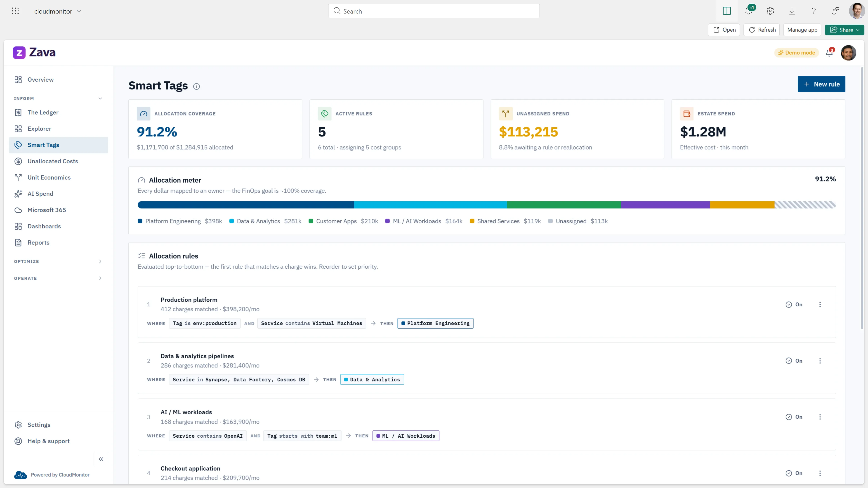Viewport: 868px width, 488px height.
Task: Open Explorer in sidebar
Action: (x=59, y=129)
